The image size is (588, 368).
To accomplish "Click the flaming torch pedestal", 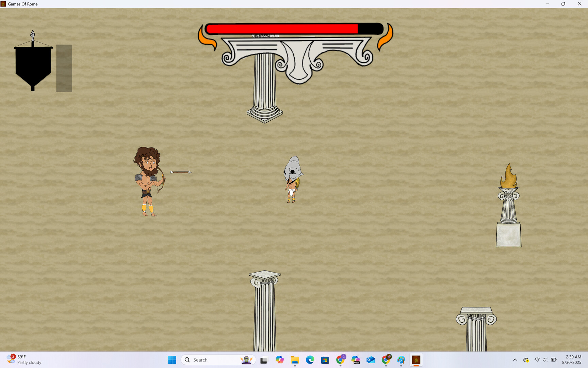I will pyautogui.click(x=508, y=204).
